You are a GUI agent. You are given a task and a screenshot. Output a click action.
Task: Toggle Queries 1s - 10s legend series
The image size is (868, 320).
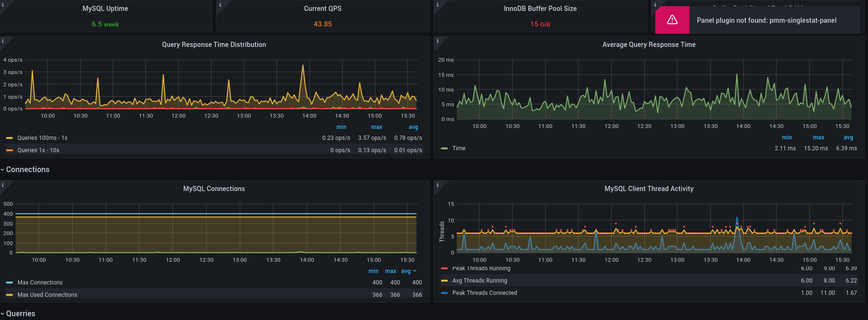pyautogui.click(x=38, y=150)
